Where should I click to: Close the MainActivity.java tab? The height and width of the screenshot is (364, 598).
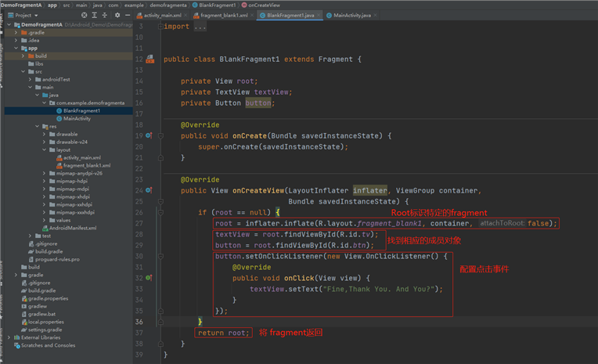(375, 15)
